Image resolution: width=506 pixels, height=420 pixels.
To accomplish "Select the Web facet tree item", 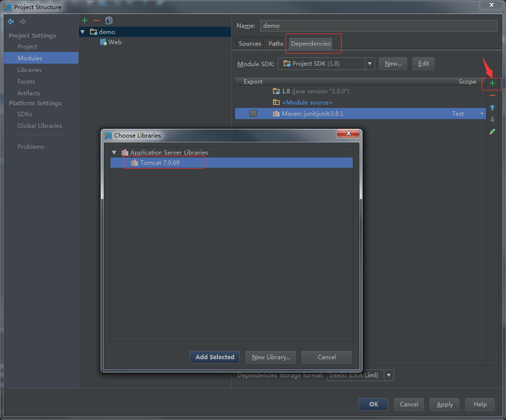I will (111, 42).
